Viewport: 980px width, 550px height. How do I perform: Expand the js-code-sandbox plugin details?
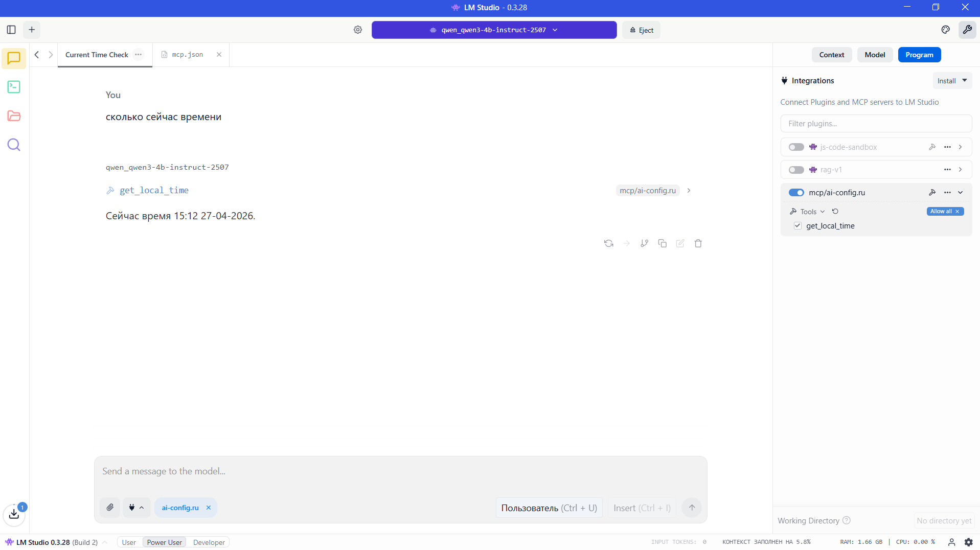[961, 147]
